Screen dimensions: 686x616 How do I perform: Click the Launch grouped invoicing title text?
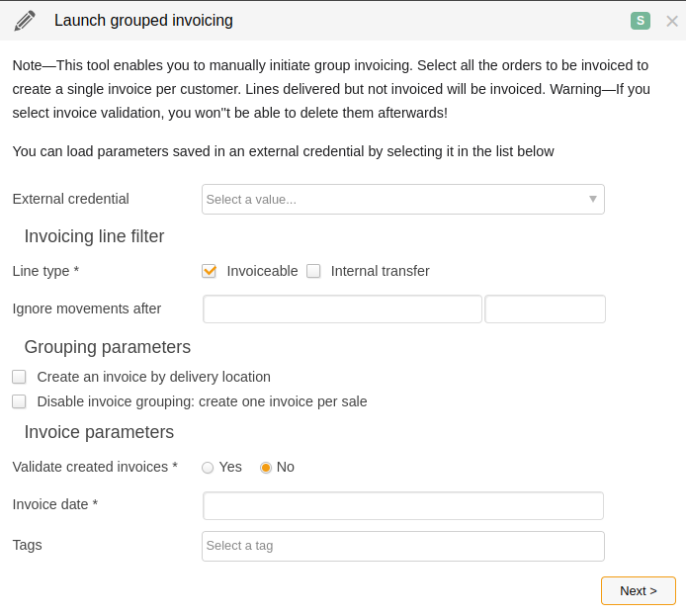(143, 21)
